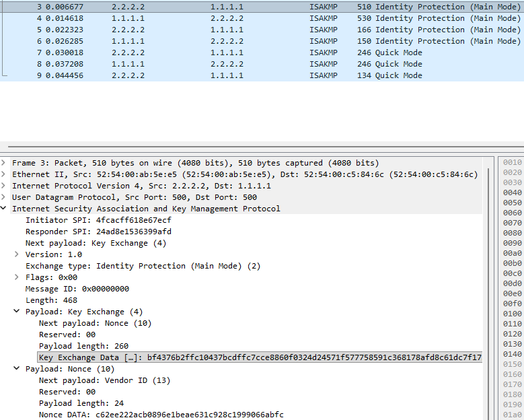The width and height of the screenshot is (524, 420).
Task: Expand the Ethernet II tree node
Action: (4, 174)
